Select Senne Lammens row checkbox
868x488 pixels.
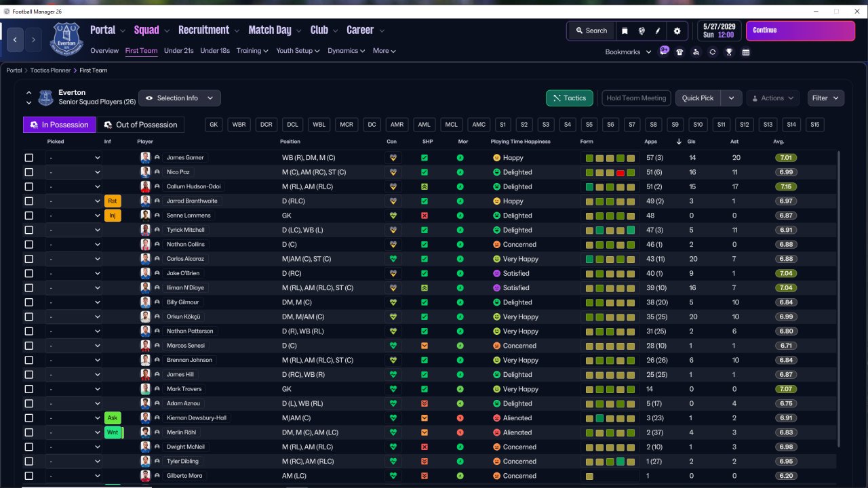pos(28,216)
